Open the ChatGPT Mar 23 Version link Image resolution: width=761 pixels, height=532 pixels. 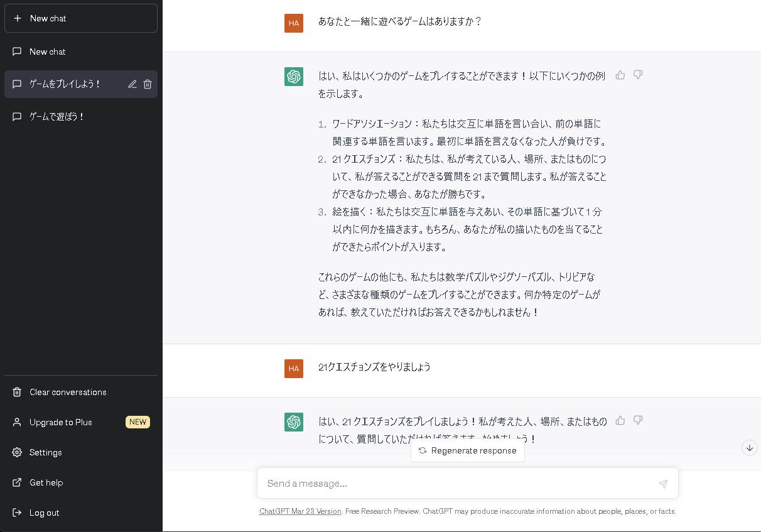tap(300, 511)
